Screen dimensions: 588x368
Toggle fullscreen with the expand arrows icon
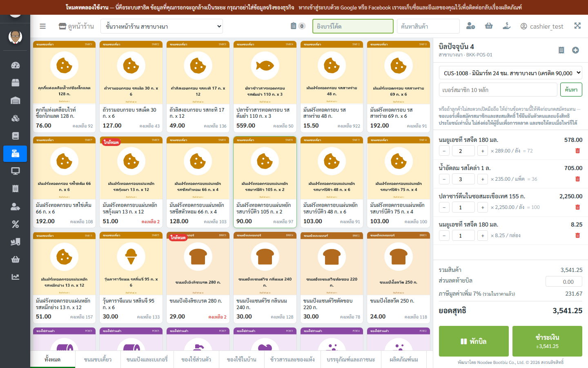click(577, 26)
